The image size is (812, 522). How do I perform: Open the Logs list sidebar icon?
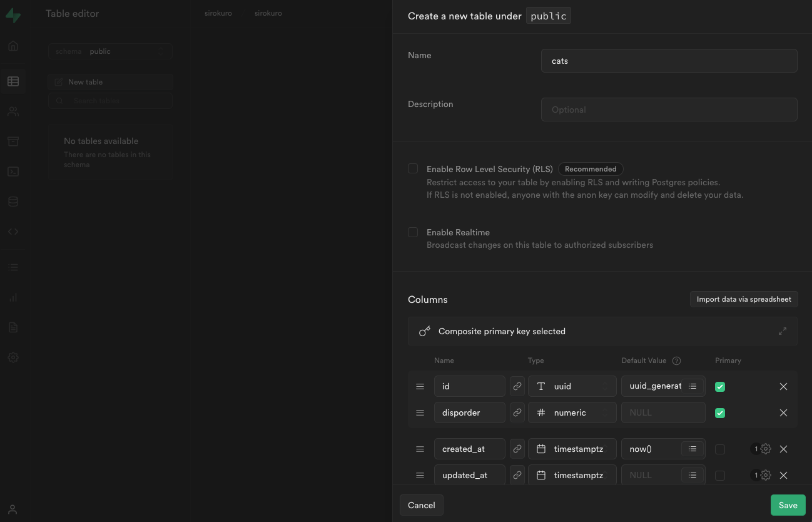pos(13,267)
